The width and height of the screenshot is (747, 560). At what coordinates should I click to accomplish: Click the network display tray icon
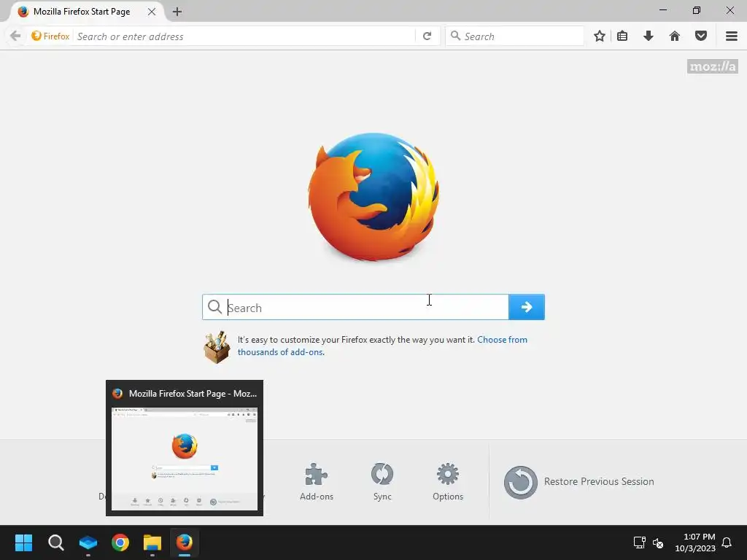pos(639,542)
